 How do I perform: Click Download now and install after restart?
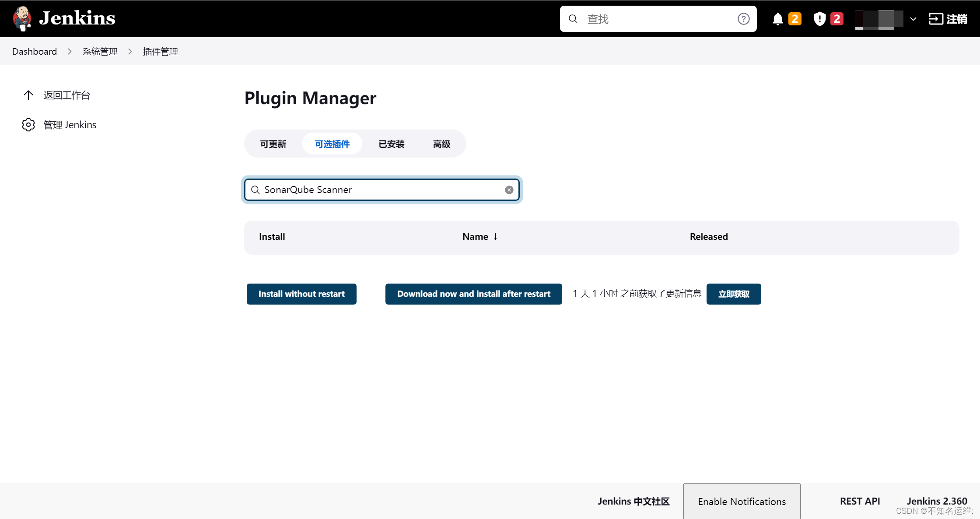click(473, 294)
